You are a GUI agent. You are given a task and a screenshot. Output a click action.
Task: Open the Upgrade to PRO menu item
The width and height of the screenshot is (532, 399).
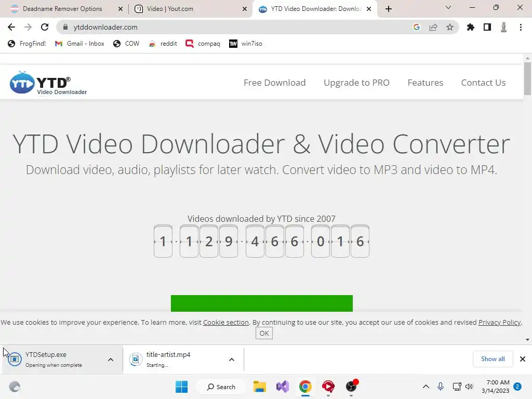click(x=356, y=83)
